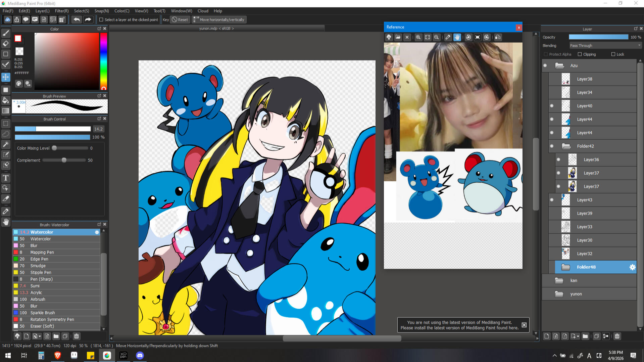644x362 pixels.
Task: Open Brave browser from the taskbar
Action: pyautogui.click(x=57, y=355)
